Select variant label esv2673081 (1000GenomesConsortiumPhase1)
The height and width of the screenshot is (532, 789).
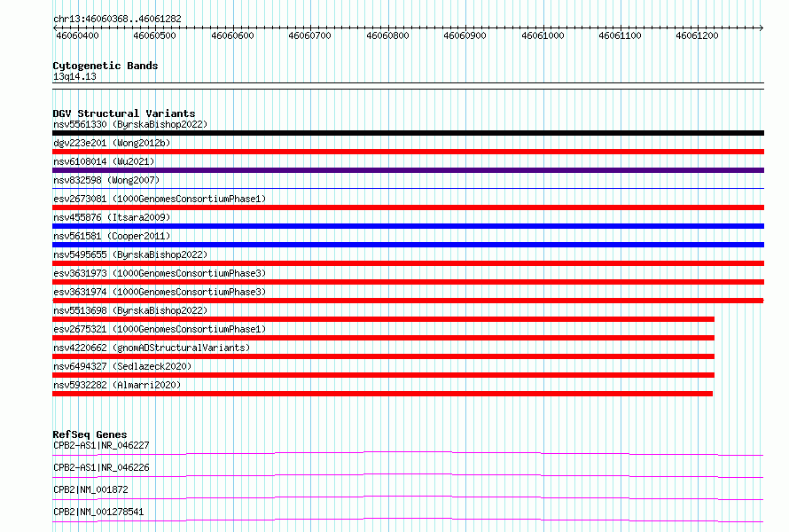pos(160,199)
